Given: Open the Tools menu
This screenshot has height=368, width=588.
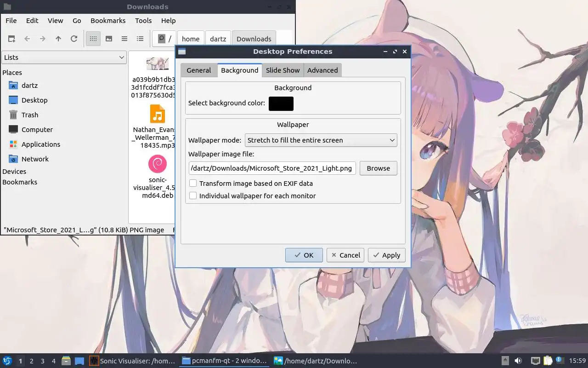Looking at the screenshot, I should coord(143,21).
